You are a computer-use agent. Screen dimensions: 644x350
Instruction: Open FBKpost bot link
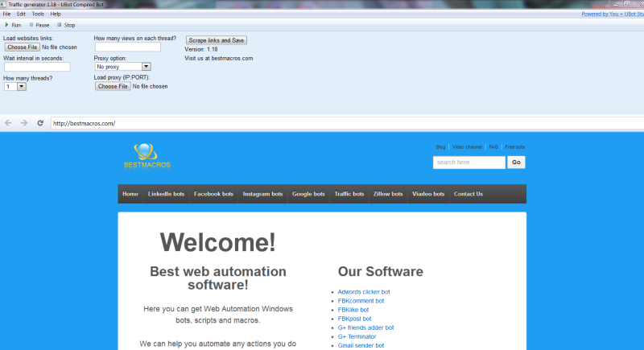(x=354, y=319)
